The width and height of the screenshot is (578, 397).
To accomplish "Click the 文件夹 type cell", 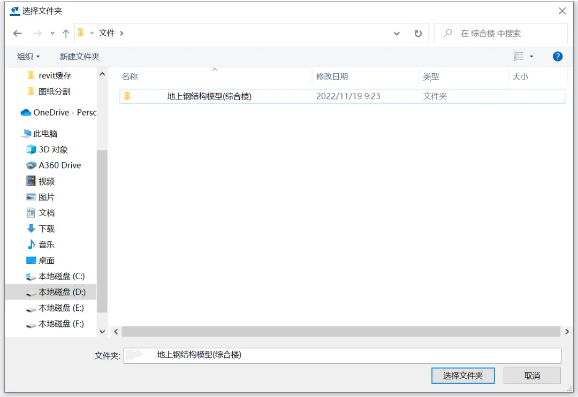I will 435,96.
